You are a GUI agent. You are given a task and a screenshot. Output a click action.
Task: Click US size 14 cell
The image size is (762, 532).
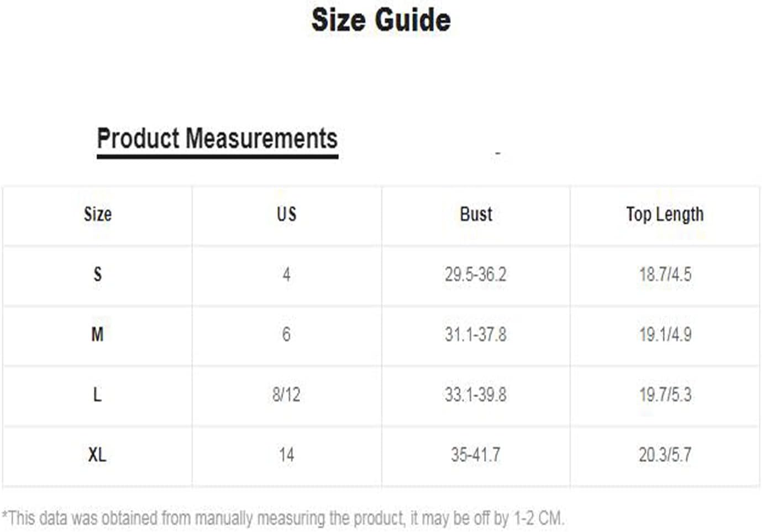[286, 455]
